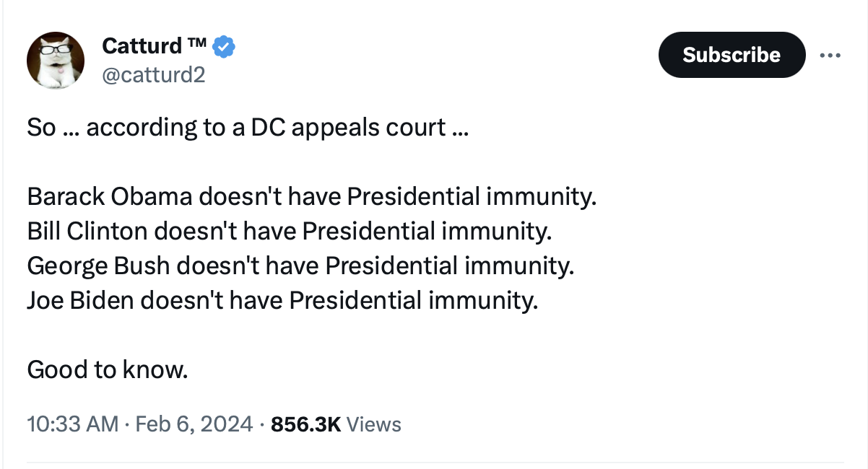Click the blue verified checkmark badge
Screen dimensions: 868x469
(x=225, y=47)
